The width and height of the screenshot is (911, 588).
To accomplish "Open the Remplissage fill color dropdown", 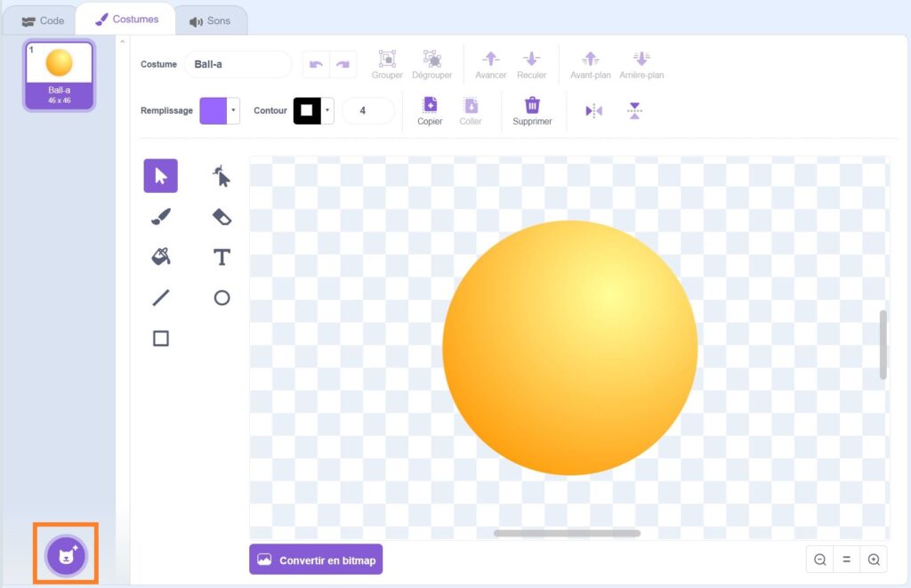I will (233, 111).
